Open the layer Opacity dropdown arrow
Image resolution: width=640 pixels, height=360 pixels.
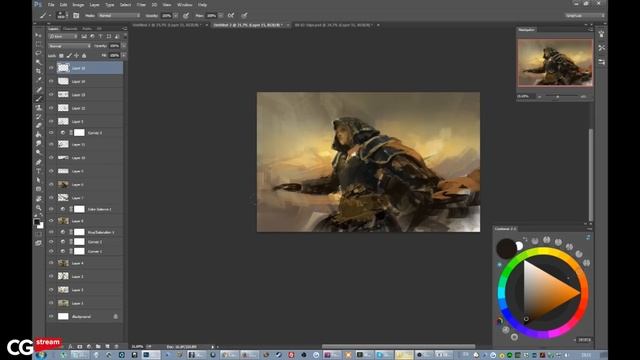(124, 46)
